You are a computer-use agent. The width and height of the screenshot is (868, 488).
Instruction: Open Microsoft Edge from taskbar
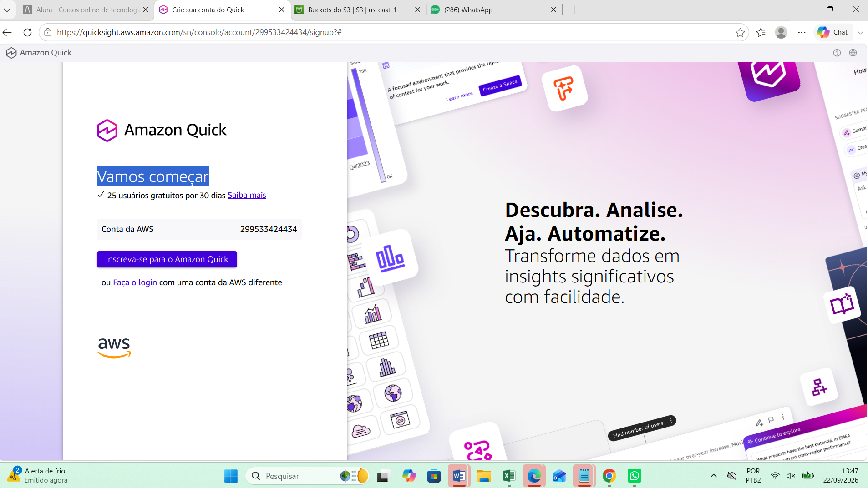tap(534, 476)
